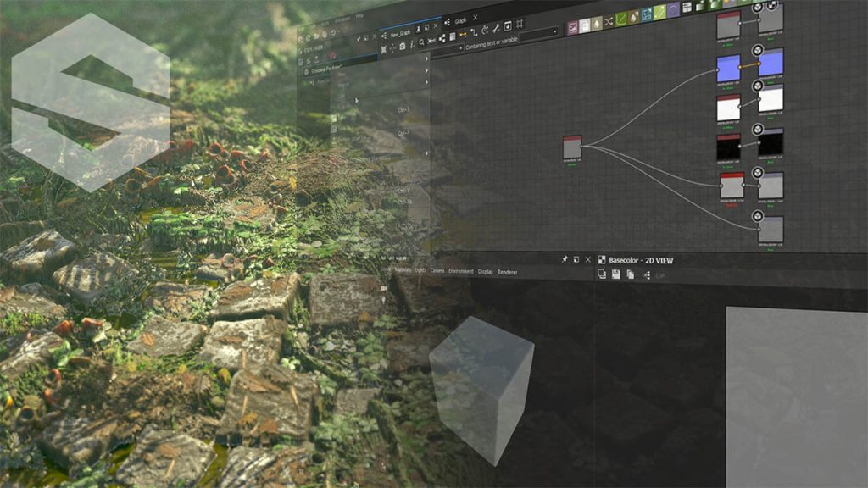
Task: Open the Environment menu in 3D view
Action: 460,271
